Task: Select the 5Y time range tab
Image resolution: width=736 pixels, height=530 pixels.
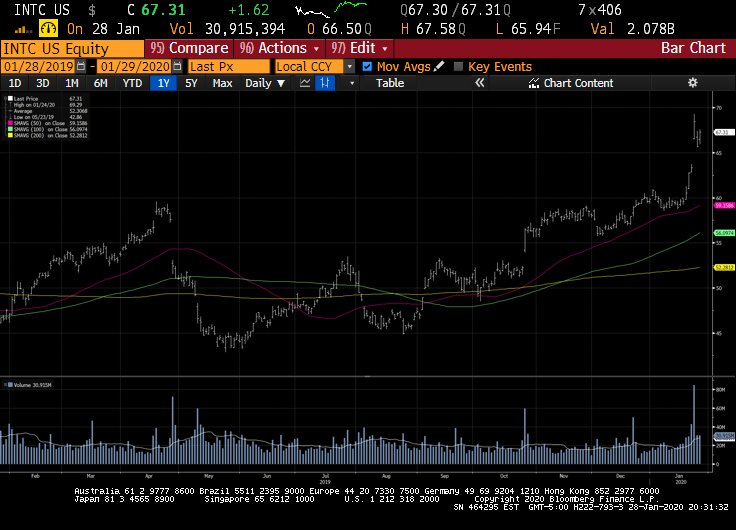Action: click(191, 83)
